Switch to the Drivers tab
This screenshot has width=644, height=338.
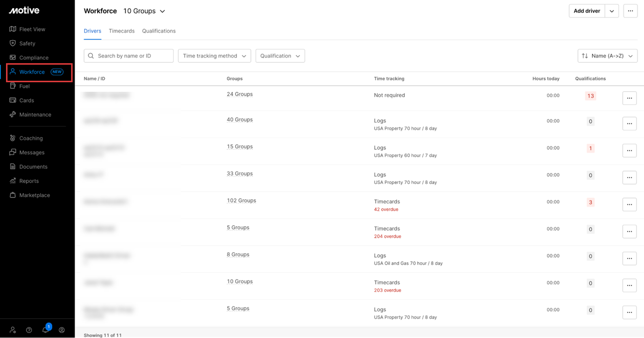92,31
